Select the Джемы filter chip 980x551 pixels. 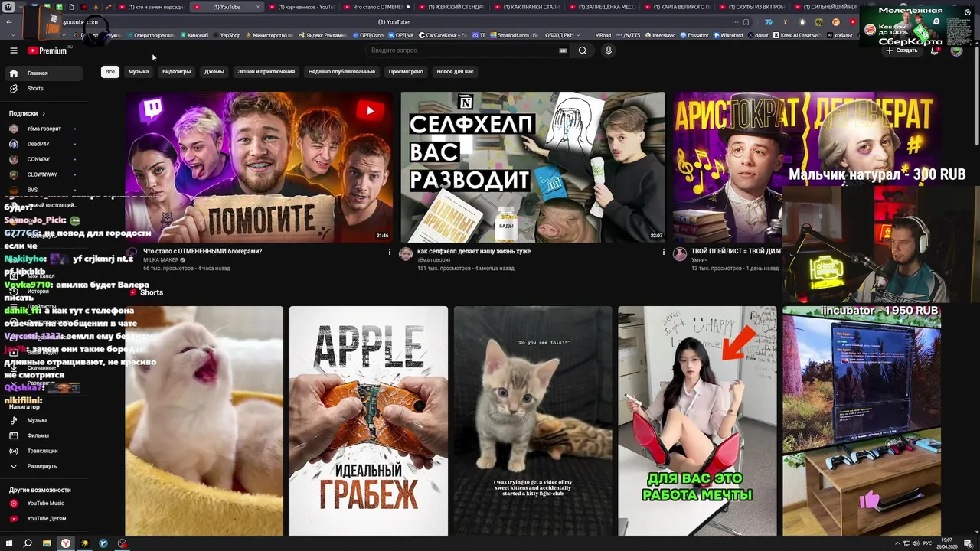[214, 72]
